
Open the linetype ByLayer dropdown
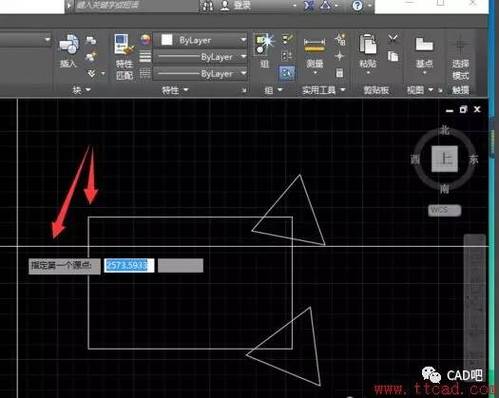pos(244,73)
